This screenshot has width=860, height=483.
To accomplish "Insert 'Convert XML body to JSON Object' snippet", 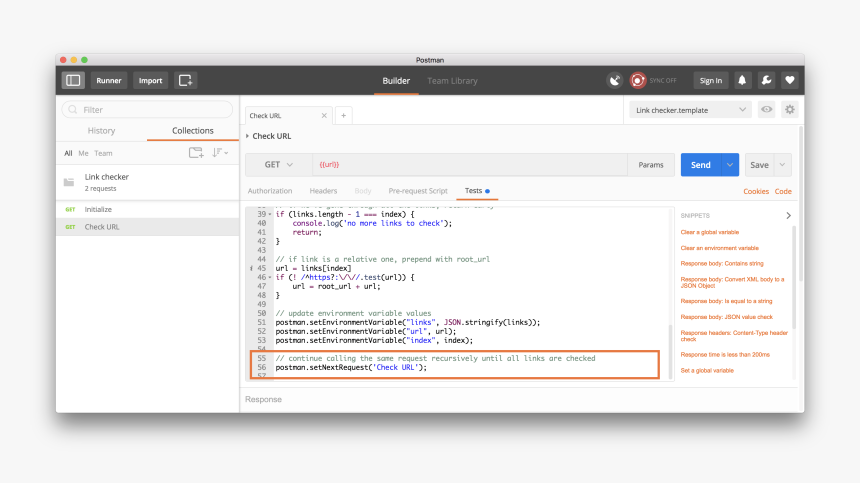I will [x=732, y=282].
